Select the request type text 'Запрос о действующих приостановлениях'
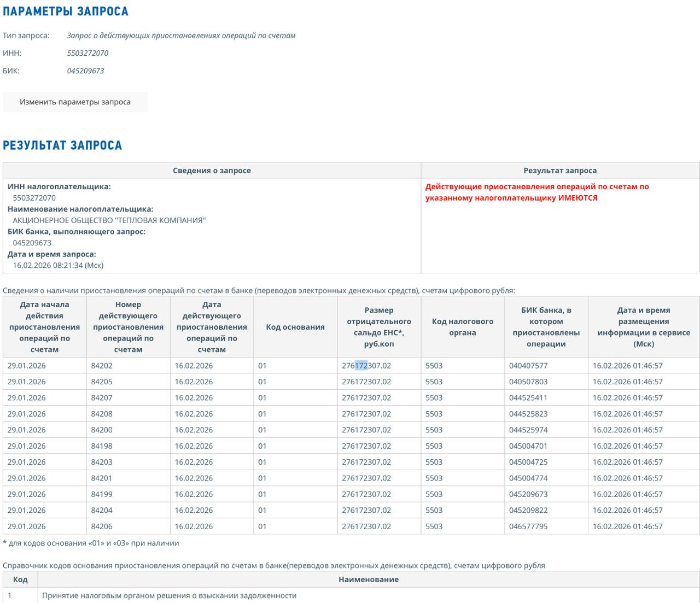 [180, 36]
